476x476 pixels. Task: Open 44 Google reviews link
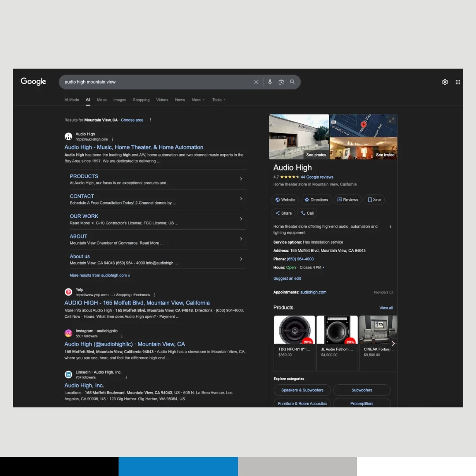316,177
